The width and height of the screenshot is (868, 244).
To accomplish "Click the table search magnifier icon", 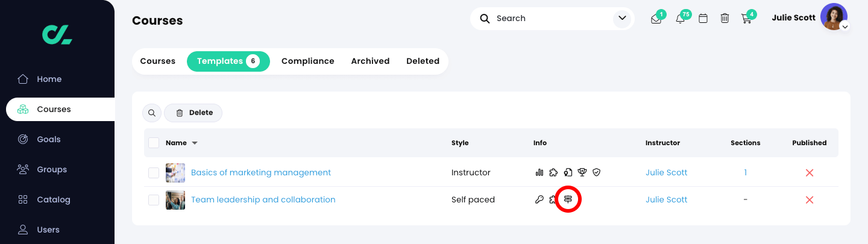I will [152, 113].
